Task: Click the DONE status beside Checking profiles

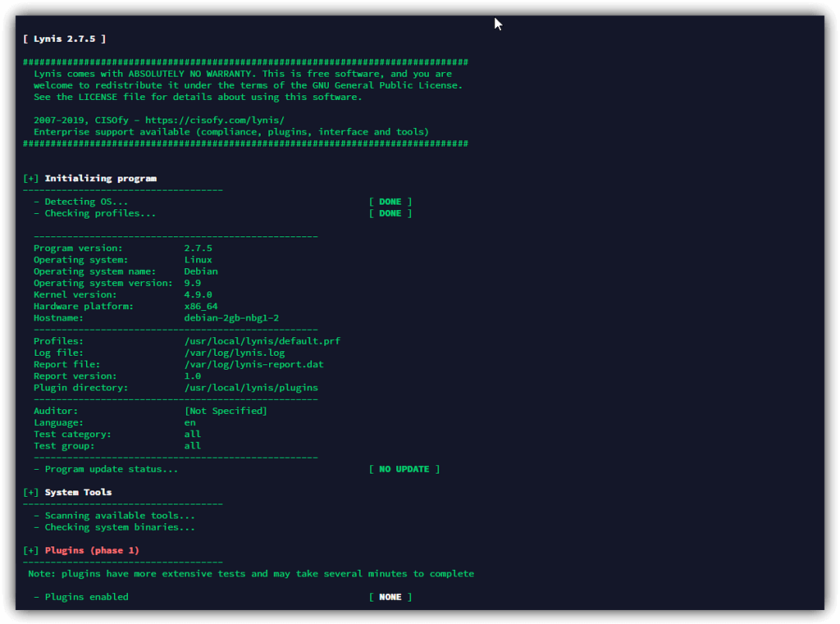Action: pos(390,213)
